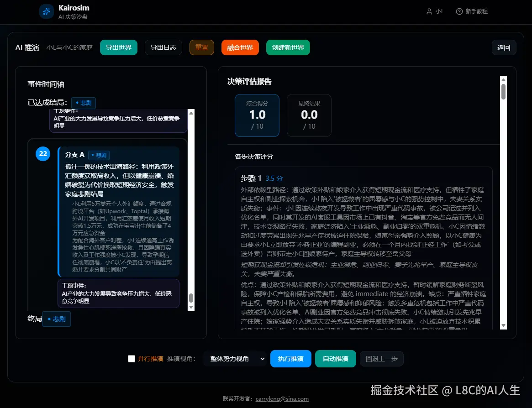This screenshot has width=532, height=408.
Task: Click the 分支 A heading text
Action: (x=74, y=155)
